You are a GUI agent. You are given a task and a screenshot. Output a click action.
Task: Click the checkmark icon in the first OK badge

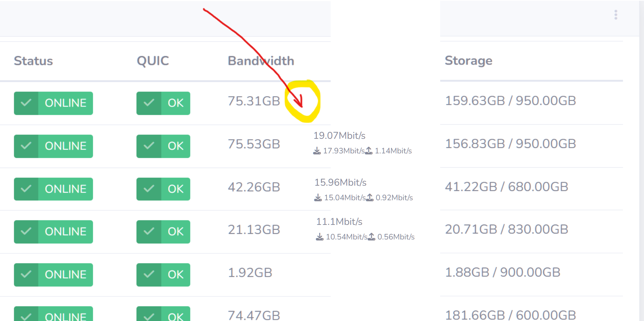pos(149,103)
